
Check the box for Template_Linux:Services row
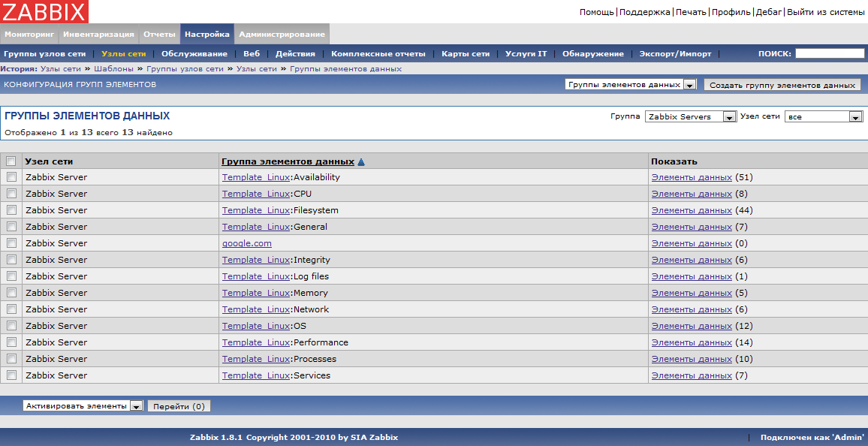pos(11,375)
